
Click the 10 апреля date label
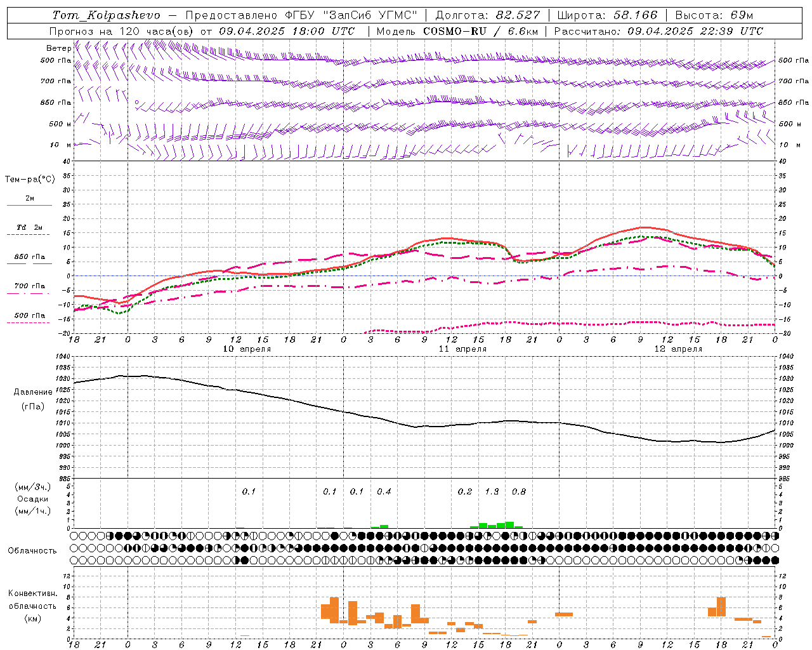(x=247, y=349)
